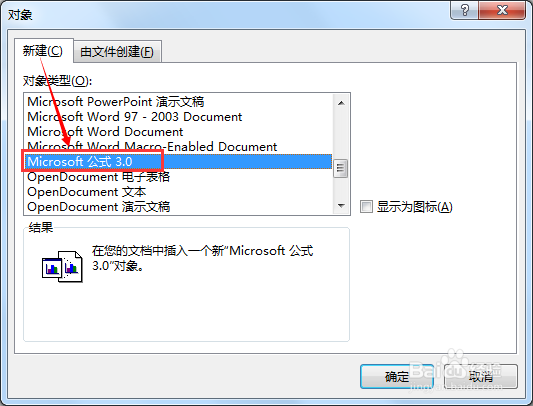Click the dialog help question mark button
The height and width of the screenshot is (406, 533).
(x=464, y=10)
